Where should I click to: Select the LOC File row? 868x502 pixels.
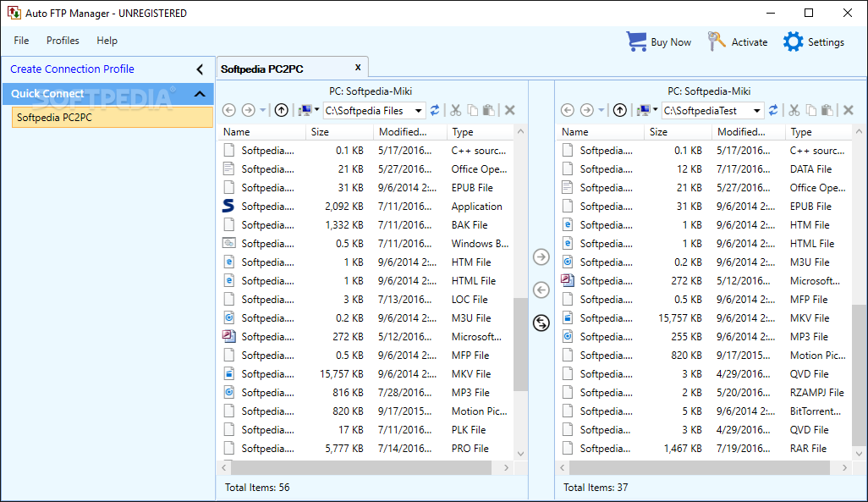(366, 299)
